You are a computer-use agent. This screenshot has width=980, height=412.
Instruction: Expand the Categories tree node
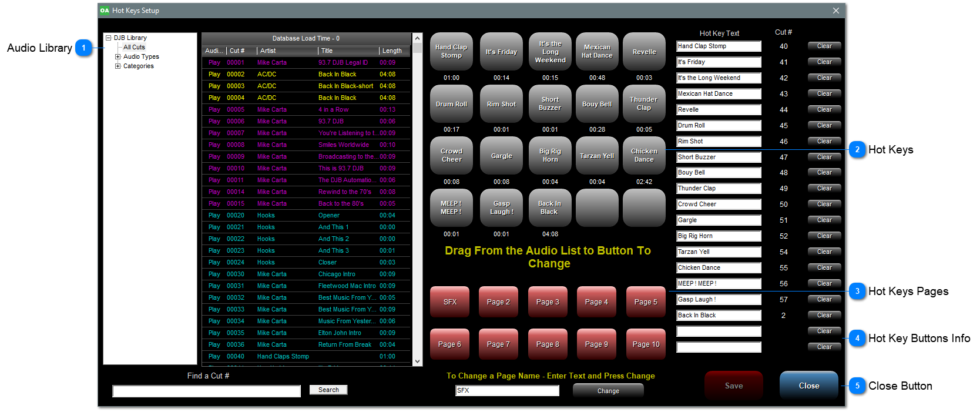[x=118, y=66]
